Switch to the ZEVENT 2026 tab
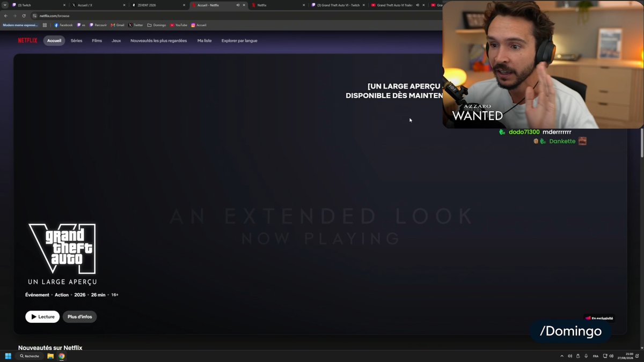The height and width of the screenshot is (362, 644). pos(158,5)
